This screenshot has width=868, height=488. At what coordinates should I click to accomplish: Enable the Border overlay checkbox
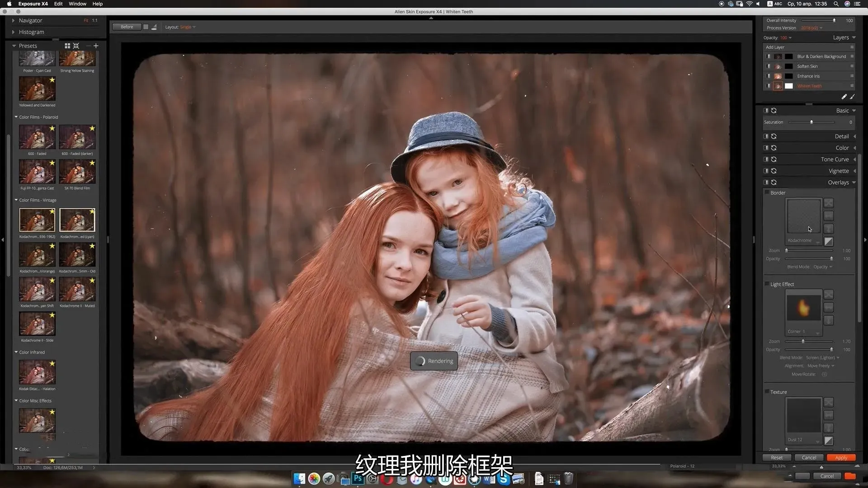pyautogui.click(x=767, y=192)
